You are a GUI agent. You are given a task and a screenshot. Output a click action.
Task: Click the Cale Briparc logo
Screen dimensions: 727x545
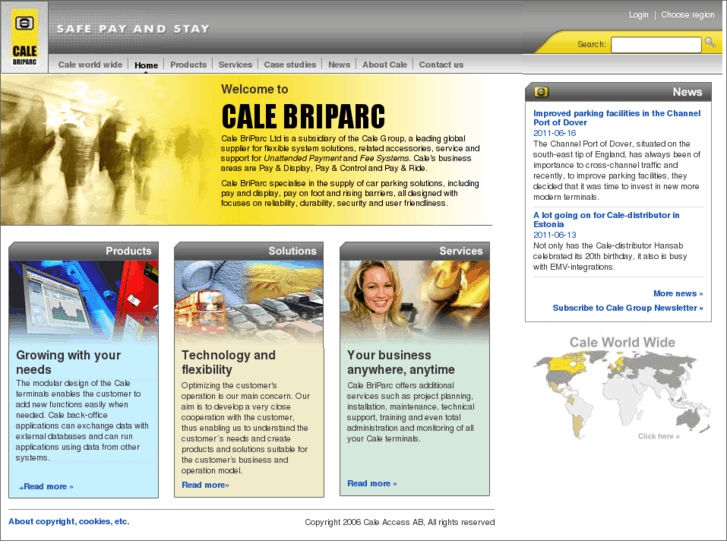click(x=24, y=37)
